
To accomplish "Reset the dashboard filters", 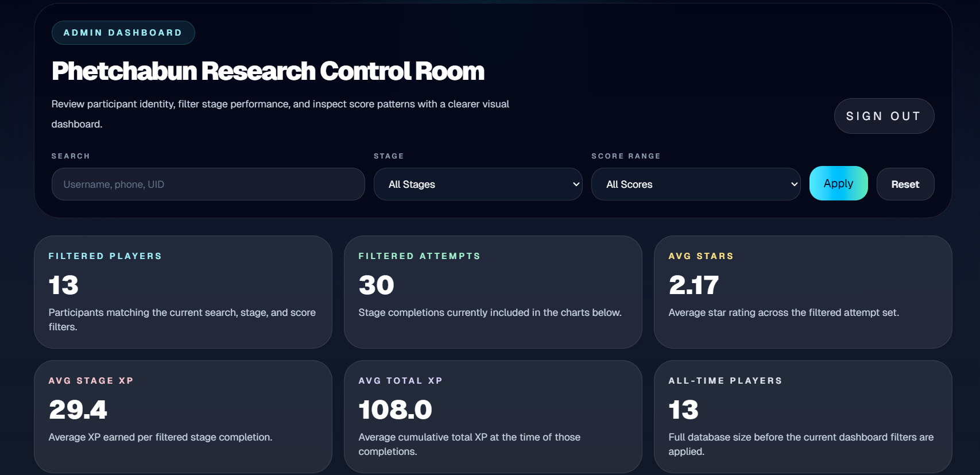I will click(905, 184).
